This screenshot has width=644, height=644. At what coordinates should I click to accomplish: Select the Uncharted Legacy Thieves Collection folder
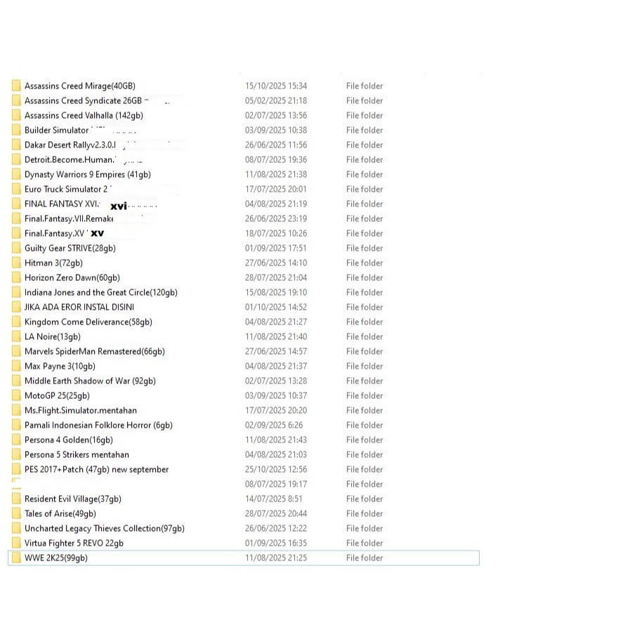click(x=104, y=528)
